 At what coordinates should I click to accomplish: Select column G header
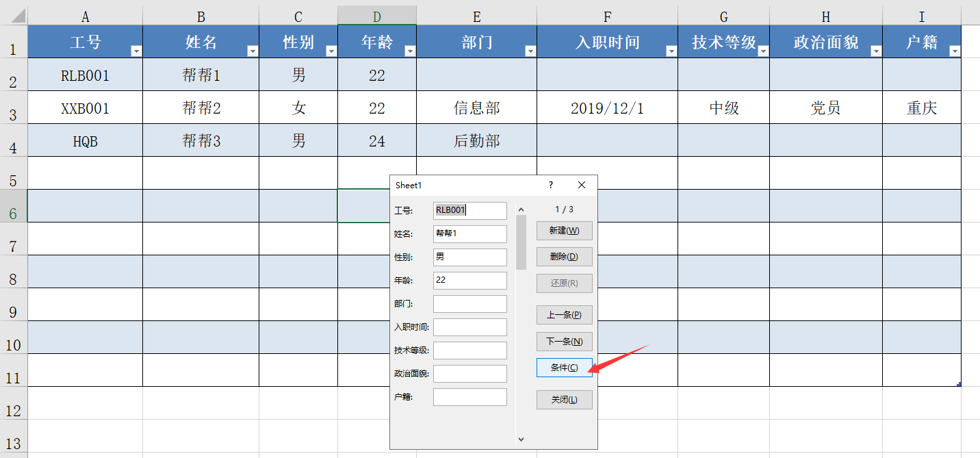(724, 16)
